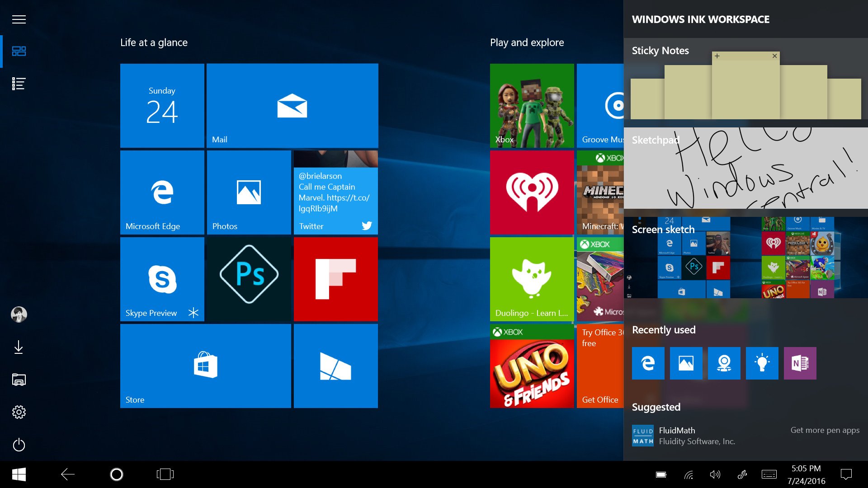Image resolution: width=868 pixels, height=488 pixels.
Task: Open Settings gear in Start sidebar
Action: (x=19, y=412)
